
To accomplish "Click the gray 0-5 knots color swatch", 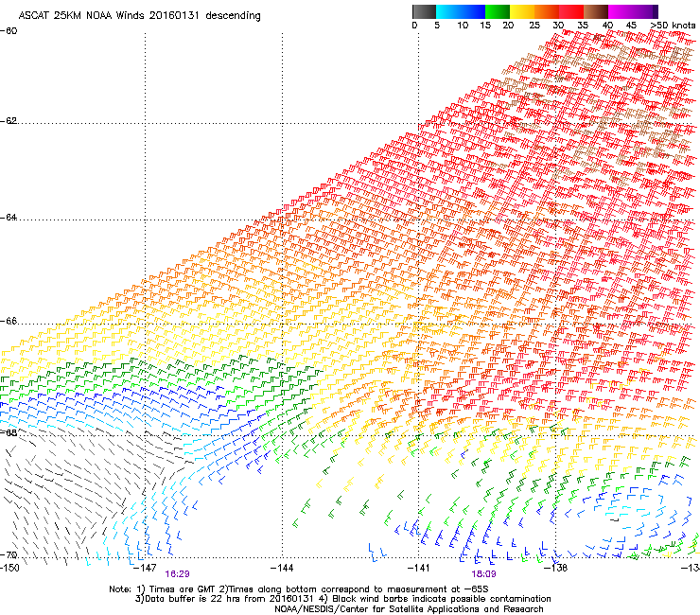I will click(x=424, y=11).
